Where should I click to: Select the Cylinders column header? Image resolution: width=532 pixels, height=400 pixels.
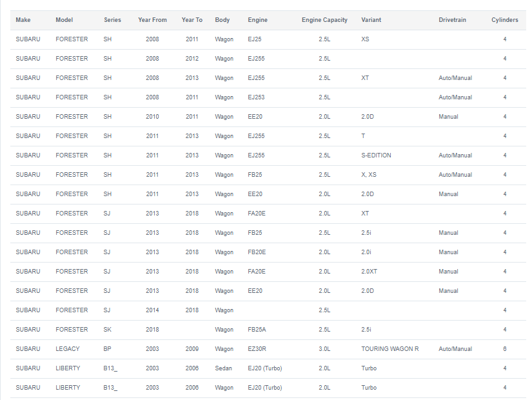504,20
